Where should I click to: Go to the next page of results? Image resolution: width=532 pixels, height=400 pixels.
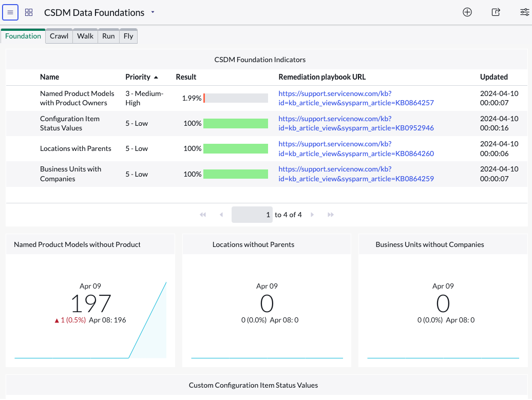tap(312, 215)
